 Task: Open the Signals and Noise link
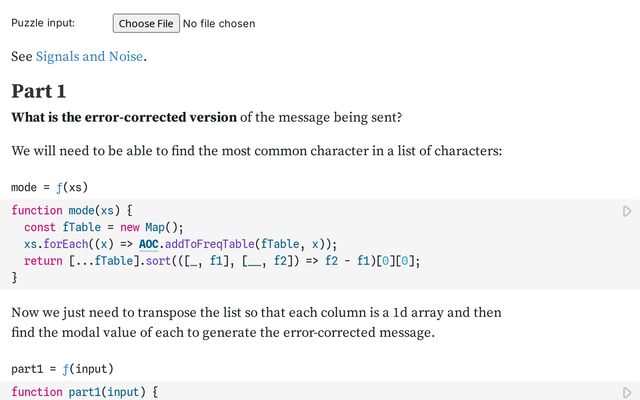click(89, 57)
